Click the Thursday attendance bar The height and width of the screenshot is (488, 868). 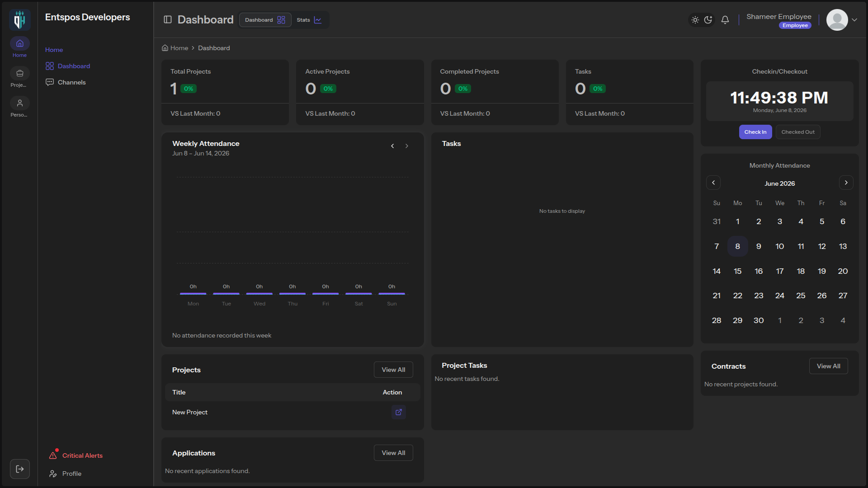tap(292, 294)
